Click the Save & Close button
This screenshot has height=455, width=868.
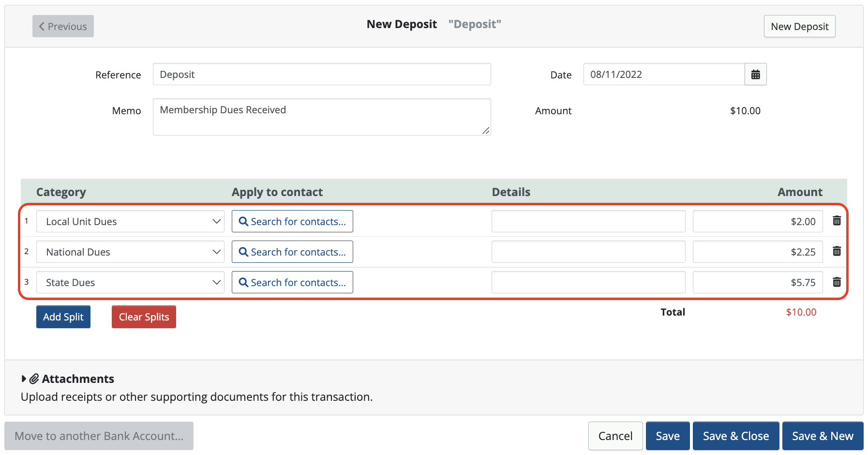click(x=736, y=436)
